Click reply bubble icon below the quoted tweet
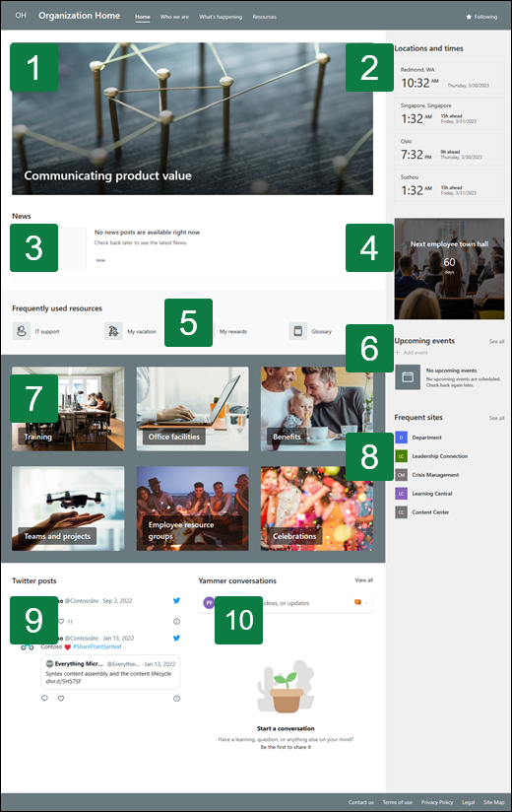The height and width of the screenshot is (812, 512). tap(44, 698)
